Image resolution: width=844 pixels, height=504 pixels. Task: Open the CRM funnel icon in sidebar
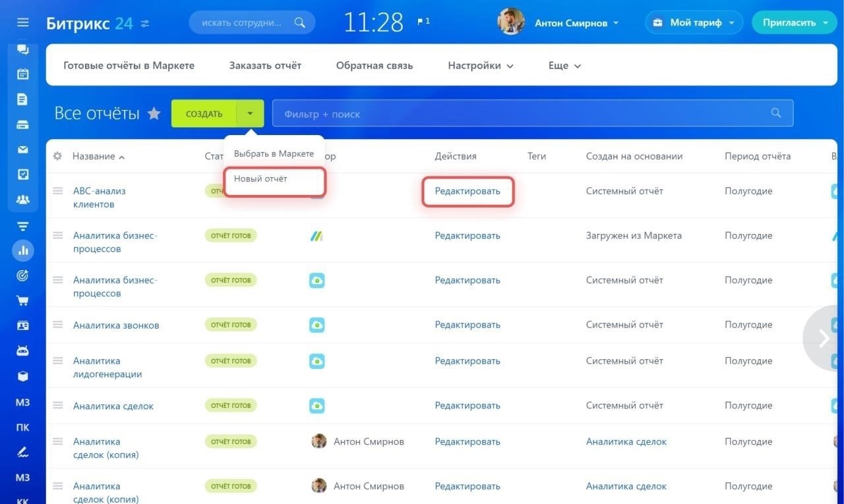tap(23, 226)
